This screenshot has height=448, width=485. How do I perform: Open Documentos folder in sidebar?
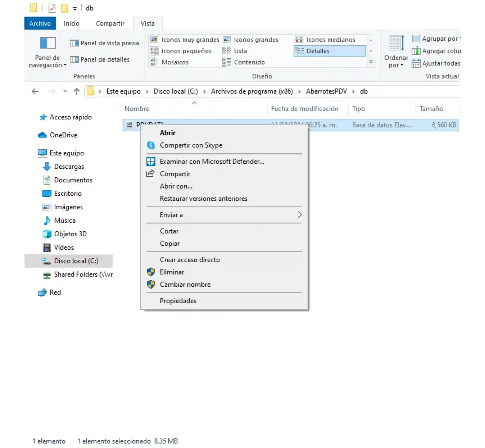coord(68,180)
